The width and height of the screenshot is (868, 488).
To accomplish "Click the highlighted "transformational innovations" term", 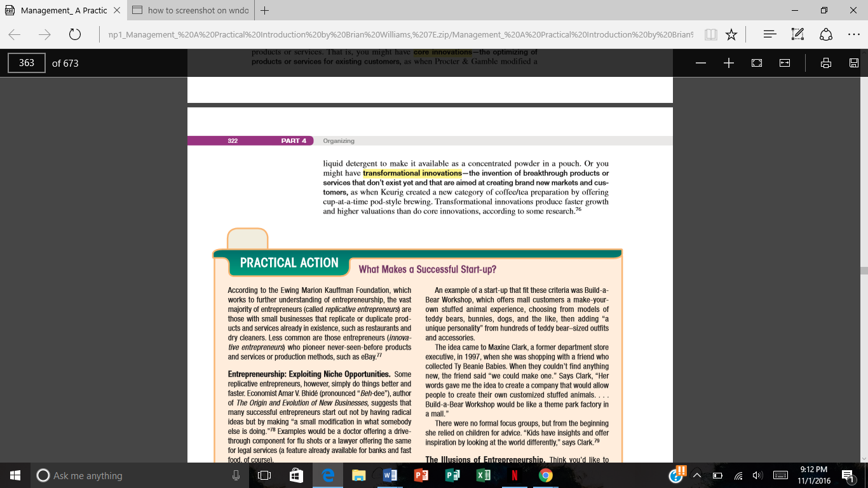I will (412, 173).
